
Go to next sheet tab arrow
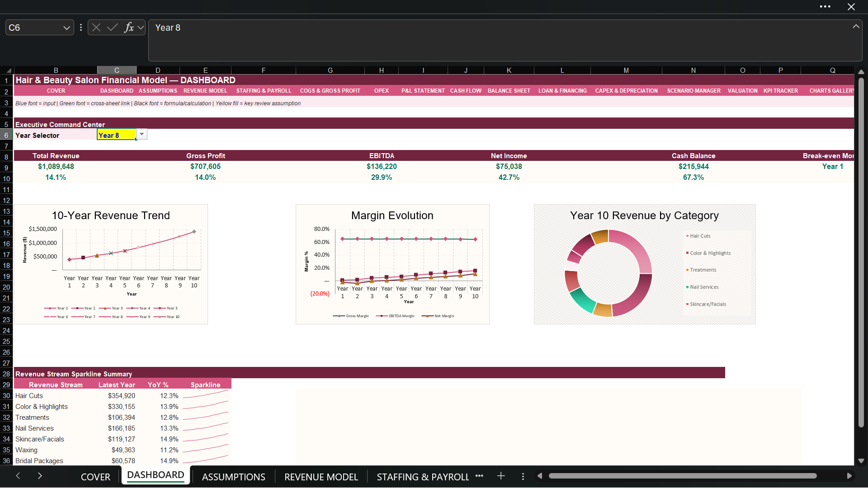(40, 476)
